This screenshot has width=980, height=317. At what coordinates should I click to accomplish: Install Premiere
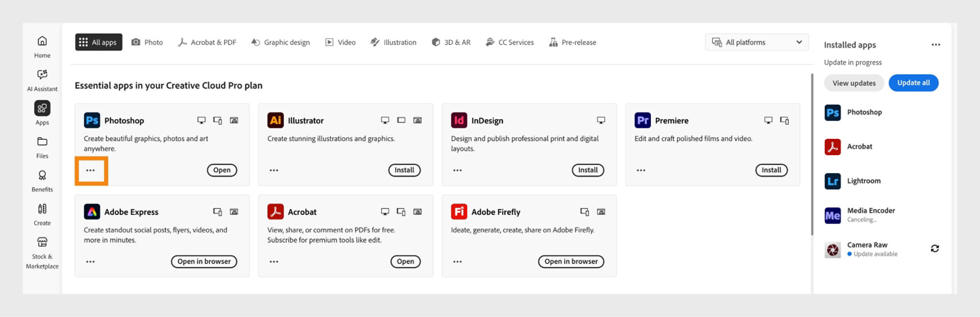pos(771,170)
